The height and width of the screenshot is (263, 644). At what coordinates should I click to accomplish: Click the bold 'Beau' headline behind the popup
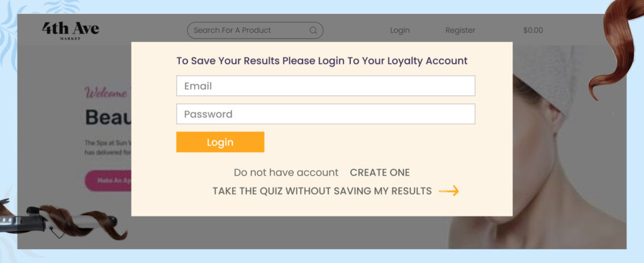(108, 117)
